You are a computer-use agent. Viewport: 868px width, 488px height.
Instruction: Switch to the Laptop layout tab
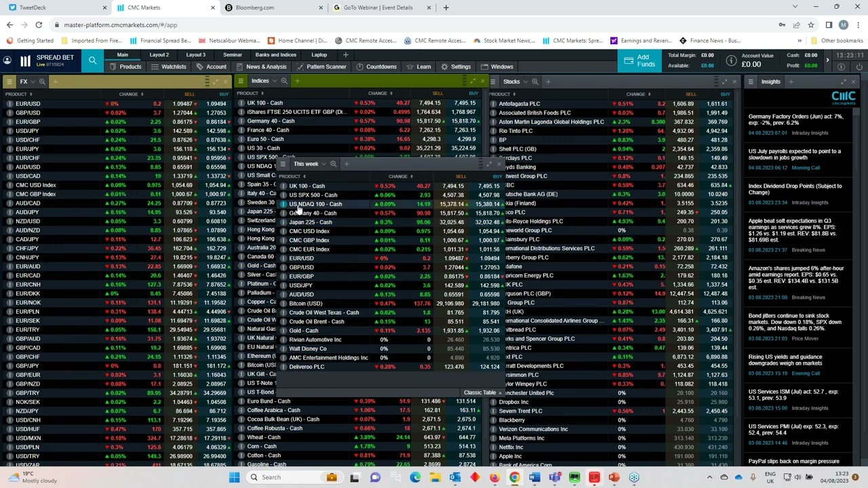(x=319, y=55)
